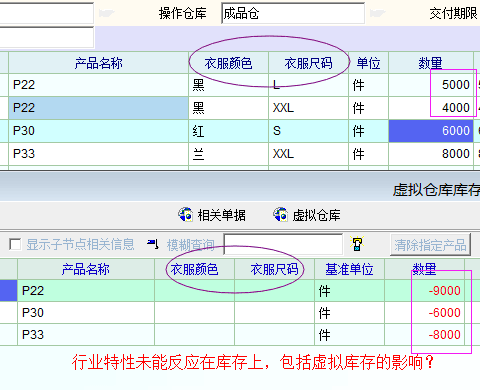Click the hand icon beside 操作仓库 label
The height and width of the screenshot is (390, 480).
click(106, 13)
